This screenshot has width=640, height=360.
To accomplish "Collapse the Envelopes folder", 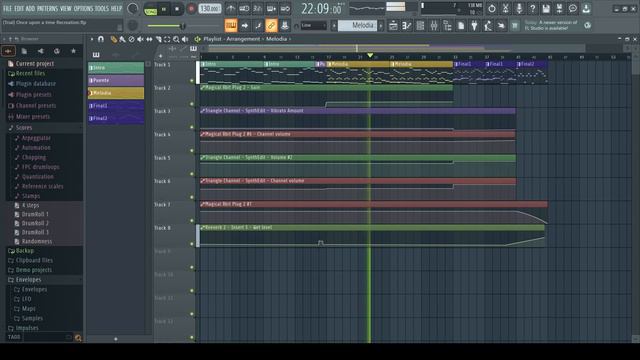I will tap(28, 280).
